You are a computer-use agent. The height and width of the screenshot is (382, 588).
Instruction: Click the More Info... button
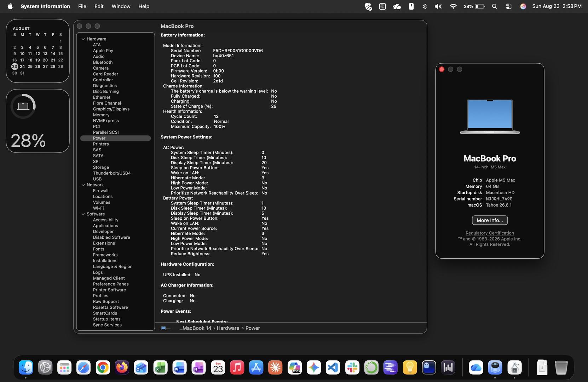[x=490, y=220]
